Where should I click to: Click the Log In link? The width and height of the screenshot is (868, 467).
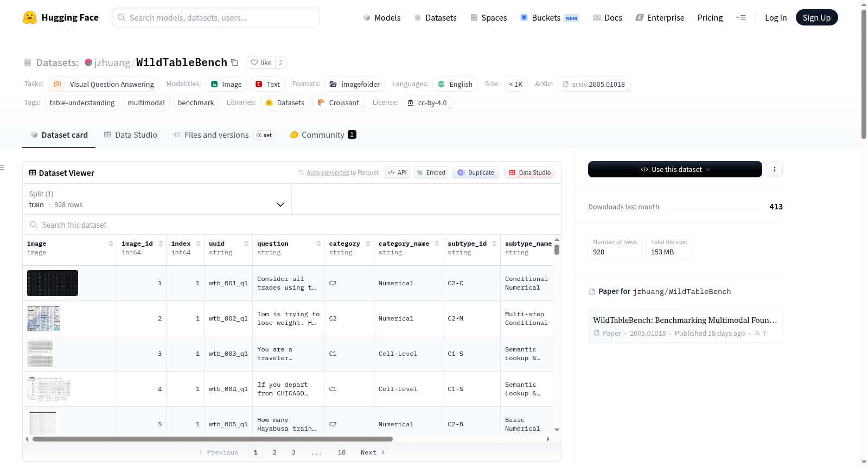coord(776,17)
